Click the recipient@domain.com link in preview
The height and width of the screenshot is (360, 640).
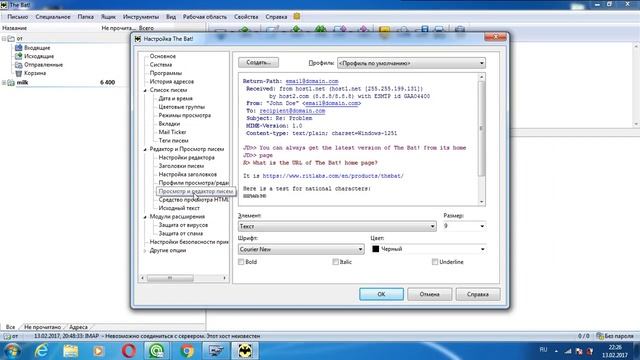pos(292,111)
